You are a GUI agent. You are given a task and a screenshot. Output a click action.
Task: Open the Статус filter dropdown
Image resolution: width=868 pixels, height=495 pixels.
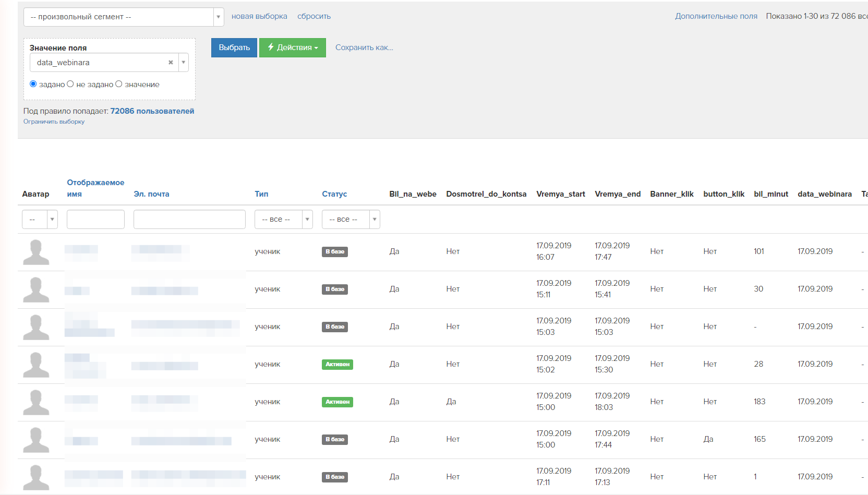pyautogui.click(x=351, y=220)
